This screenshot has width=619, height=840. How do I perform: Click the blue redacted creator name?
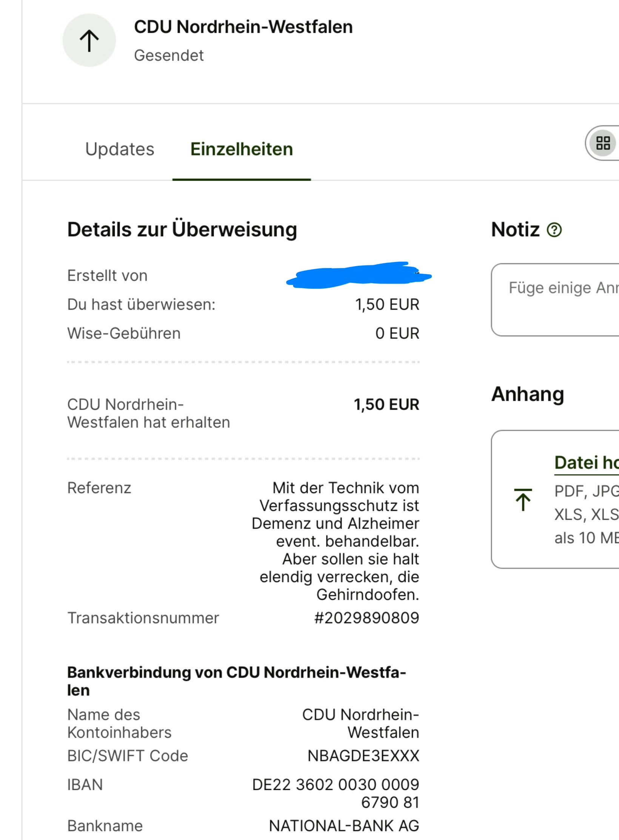click(x=359, y=275)
